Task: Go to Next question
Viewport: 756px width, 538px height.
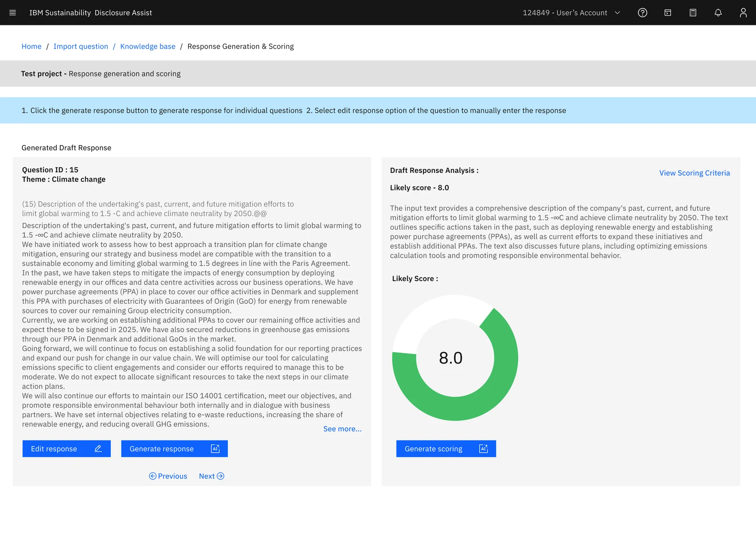Action: coord(212,476)
